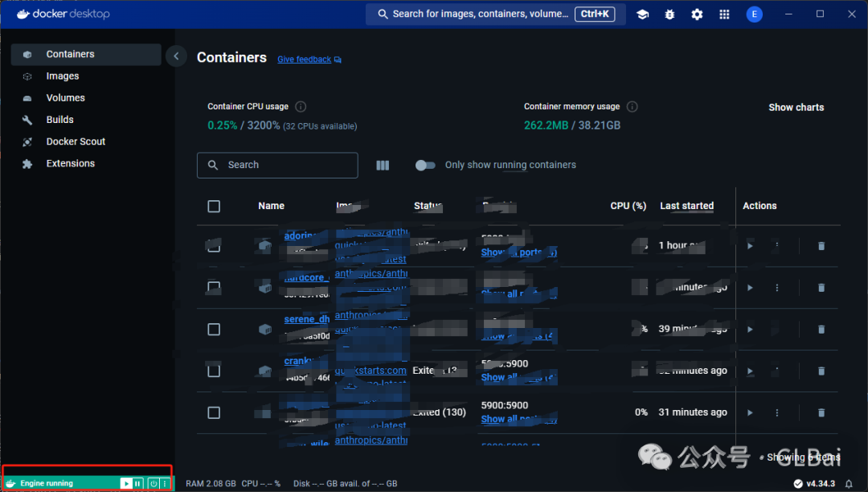Open the Learning Center graduation cap icon
This screenshot has width=868, height=492.
point(642,14)
